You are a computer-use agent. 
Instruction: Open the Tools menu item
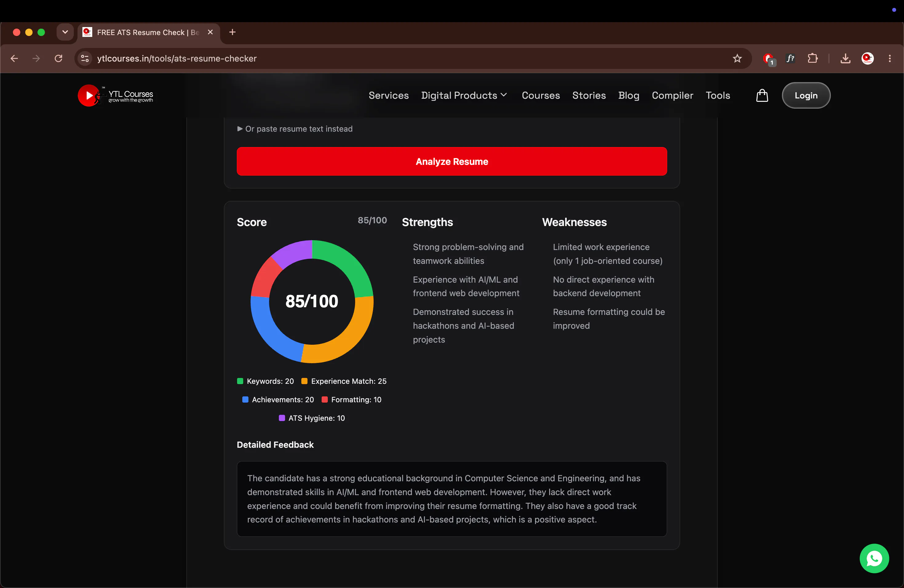pyautogui.click(x=717, y=95)
